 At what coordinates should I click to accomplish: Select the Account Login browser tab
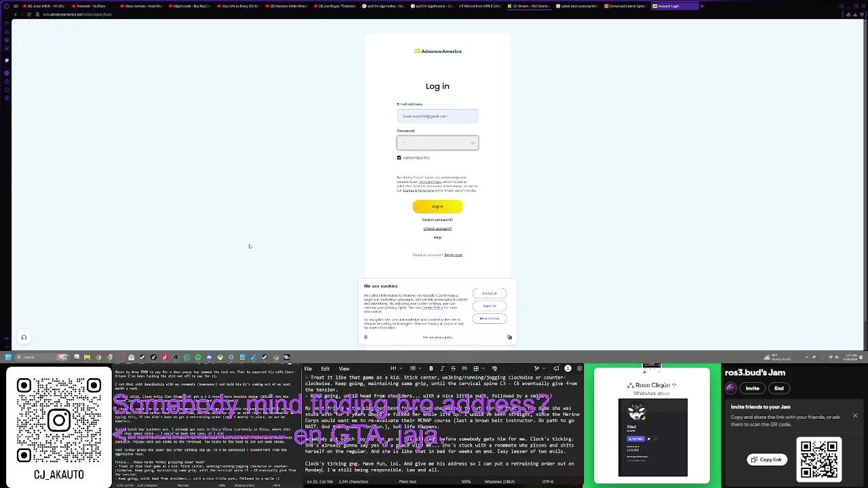click(675, 6)
